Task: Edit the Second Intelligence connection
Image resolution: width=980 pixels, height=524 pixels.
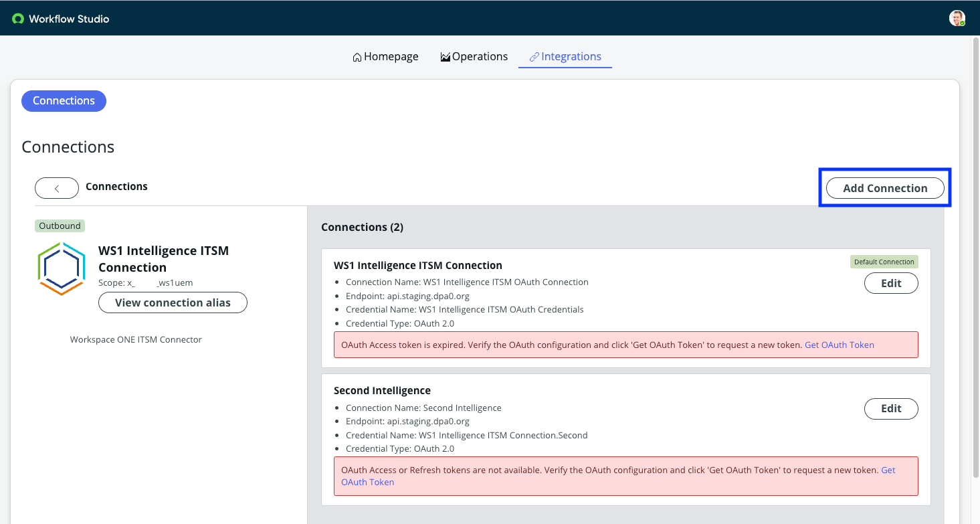Action: tap(890, 408)
